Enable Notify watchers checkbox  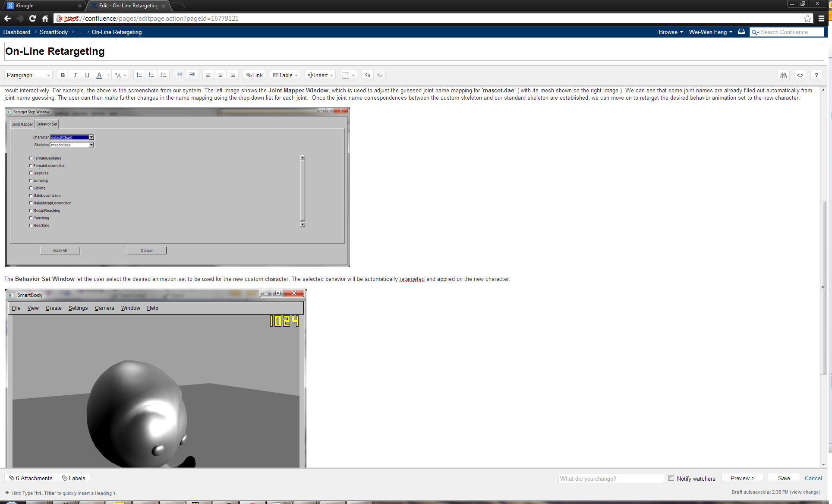(671, 478)
